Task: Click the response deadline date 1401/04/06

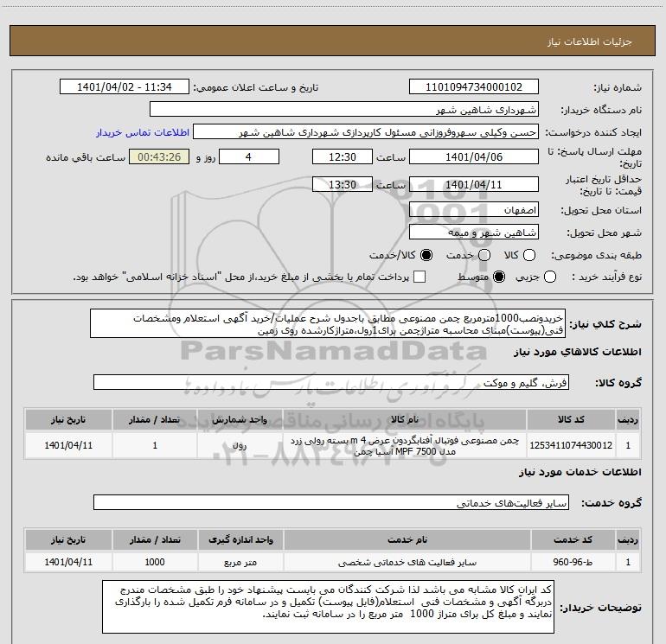Action: (474, 156)
